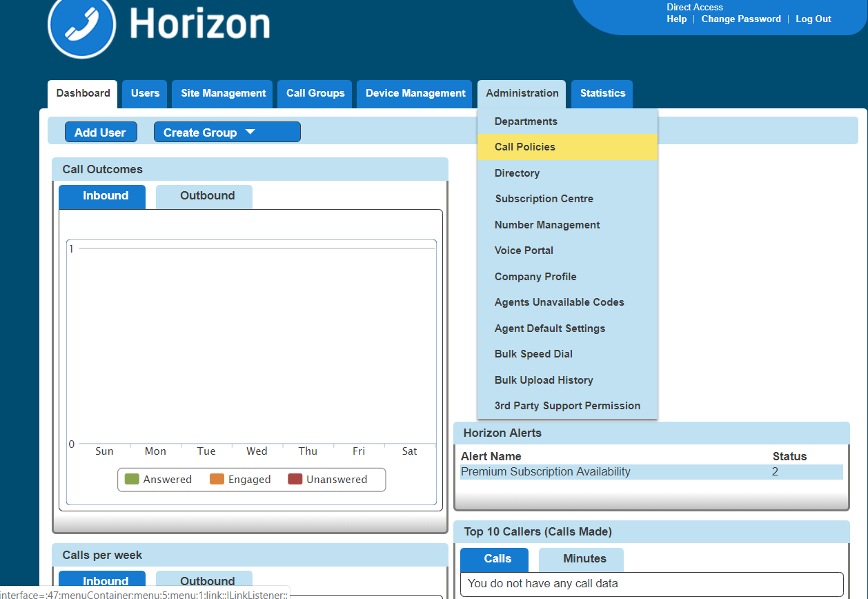Open the Create Group dropdown
Screen dimensions: 868x599
227,132
